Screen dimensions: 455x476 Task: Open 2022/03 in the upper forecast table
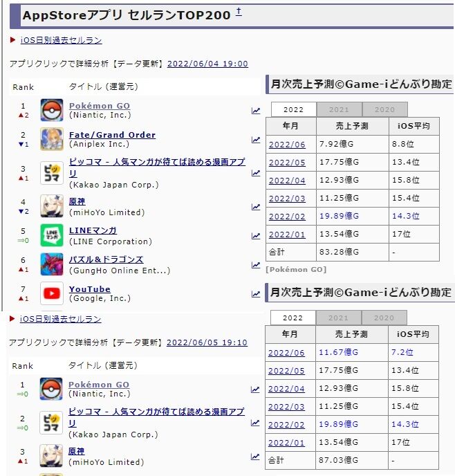pos(287,199)
